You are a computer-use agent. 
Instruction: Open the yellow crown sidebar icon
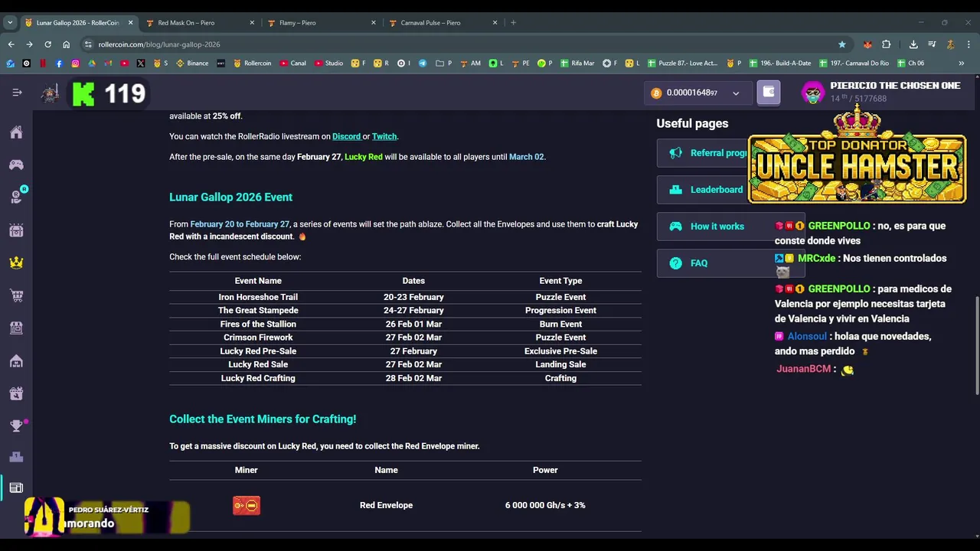pos(16,262)
